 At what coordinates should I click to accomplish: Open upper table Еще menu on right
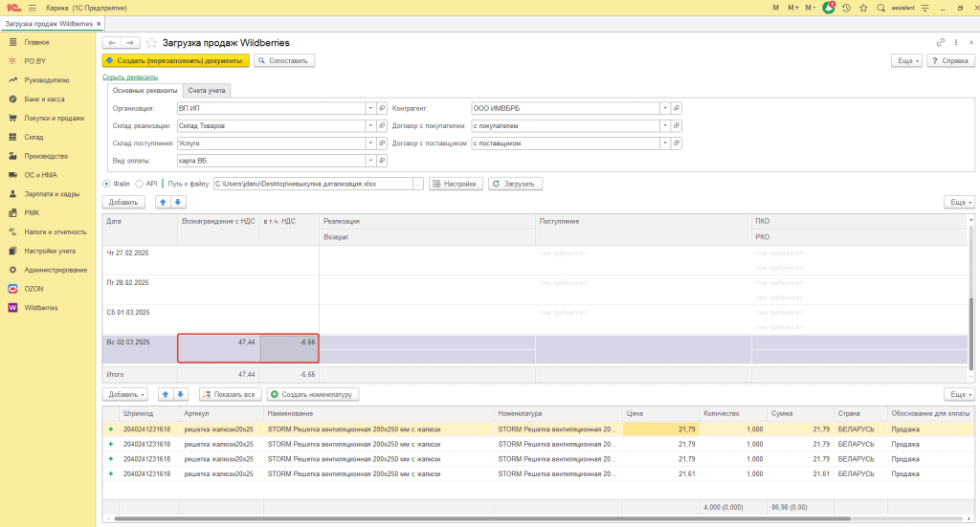pos(959,203)
